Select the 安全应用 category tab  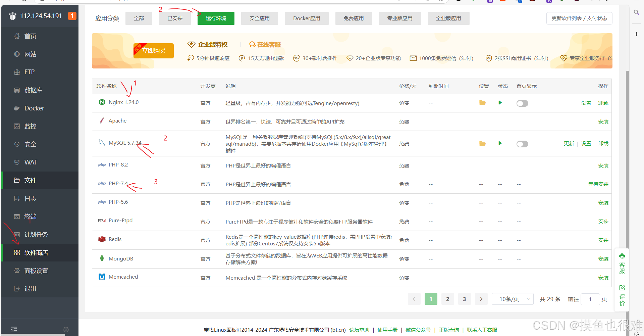point(260,18)
